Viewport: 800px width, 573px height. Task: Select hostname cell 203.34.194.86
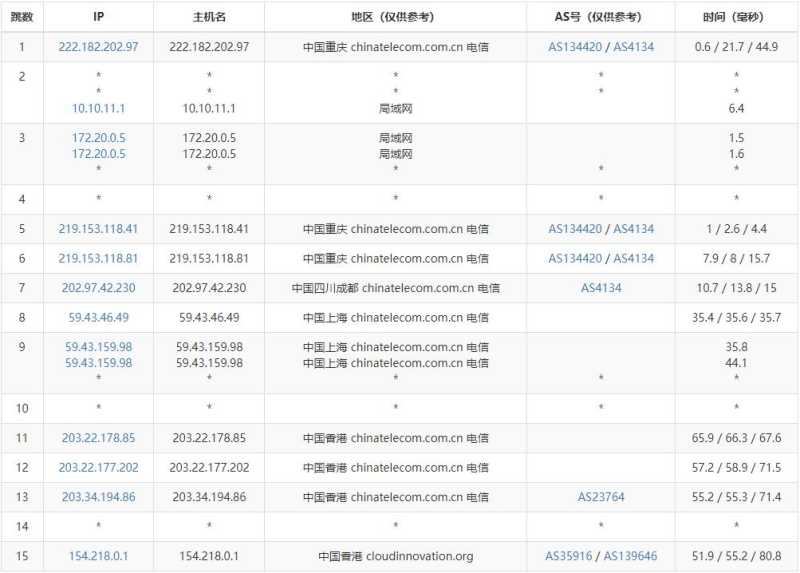[209, 497]
